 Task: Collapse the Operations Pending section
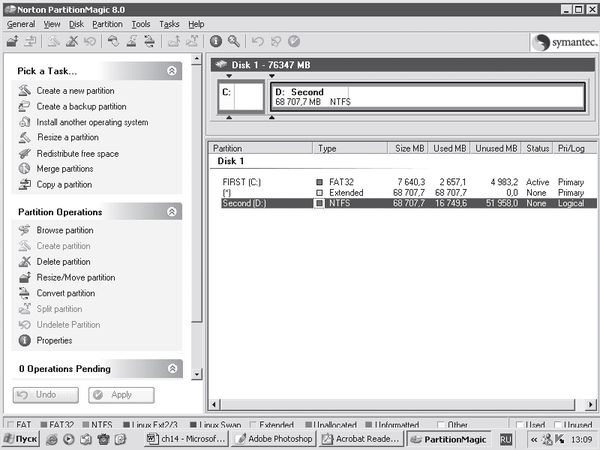pos(172,369)
